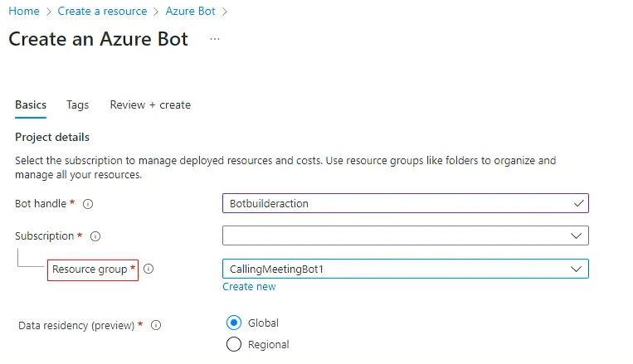633x364 pixels.
Task: Switch to the Basics tab
Action: coord(31,105)
